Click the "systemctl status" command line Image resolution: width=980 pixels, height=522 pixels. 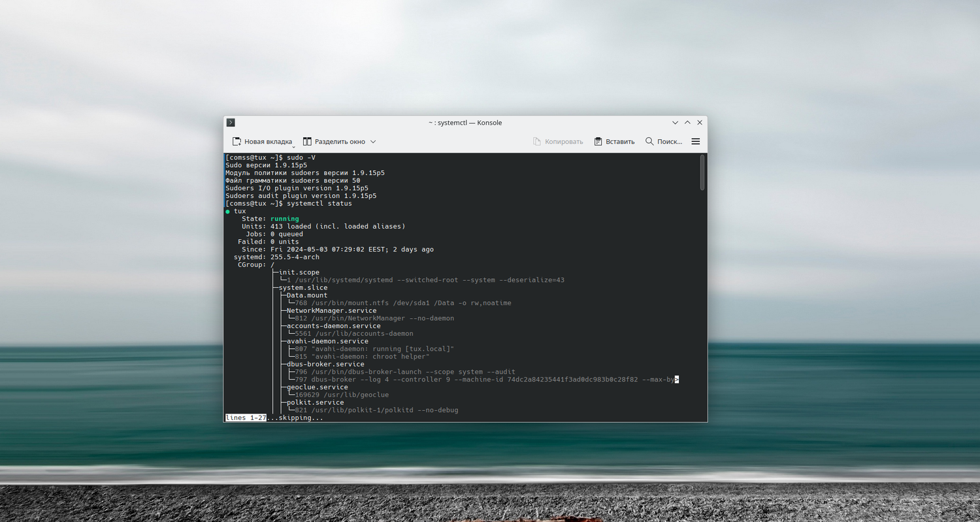289,204
